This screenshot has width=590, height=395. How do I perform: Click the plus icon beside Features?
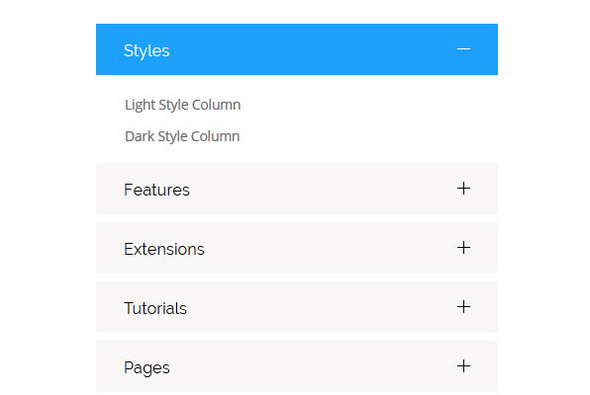(x=464, y=188)
